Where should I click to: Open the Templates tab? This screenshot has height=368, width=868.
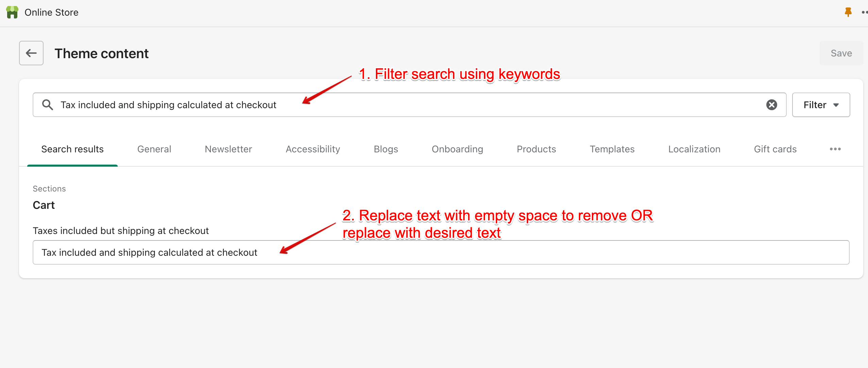point(612,149)
